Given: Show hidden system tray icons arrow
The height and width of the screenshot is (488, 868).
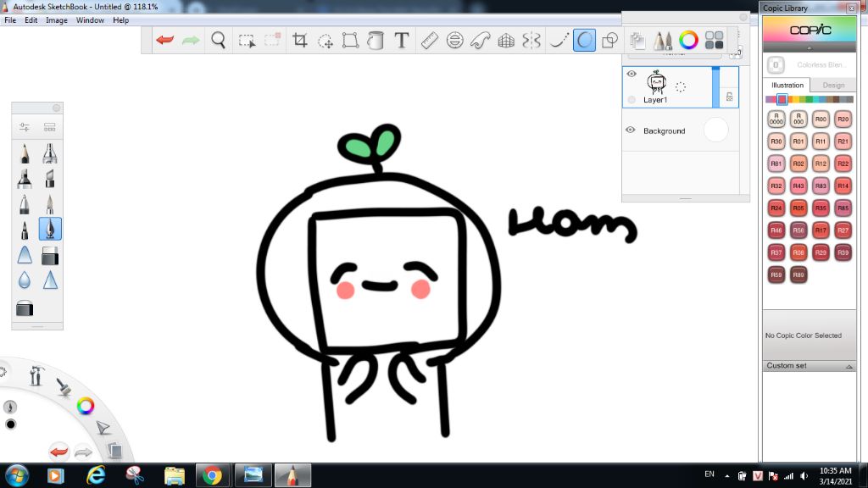Looking at the screenshot, I should pos(726,476).
